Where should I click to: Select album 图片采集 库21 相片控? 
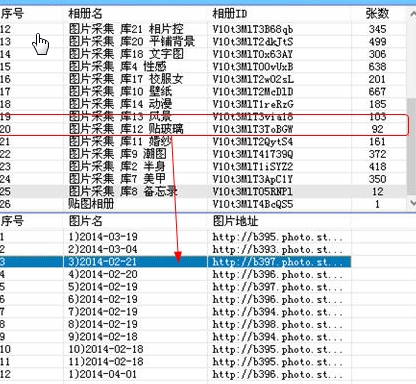126,29
